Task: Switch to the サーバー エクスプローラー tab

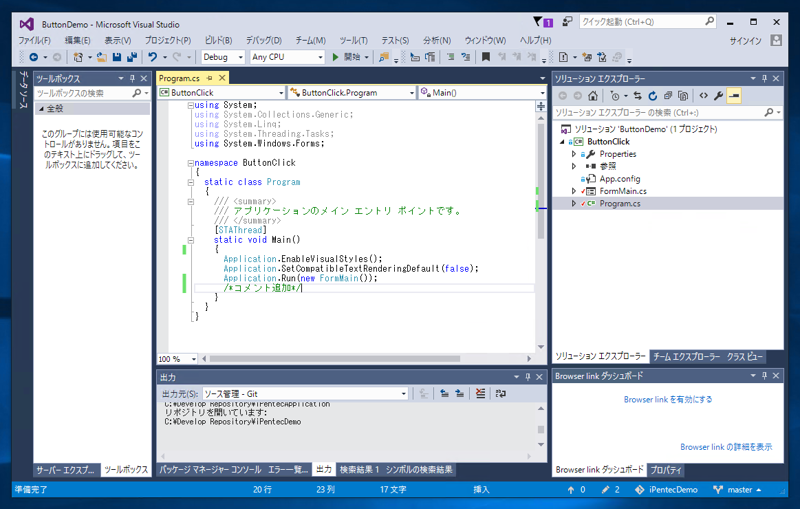Action: pyautogui.click(x=65, y=470)
